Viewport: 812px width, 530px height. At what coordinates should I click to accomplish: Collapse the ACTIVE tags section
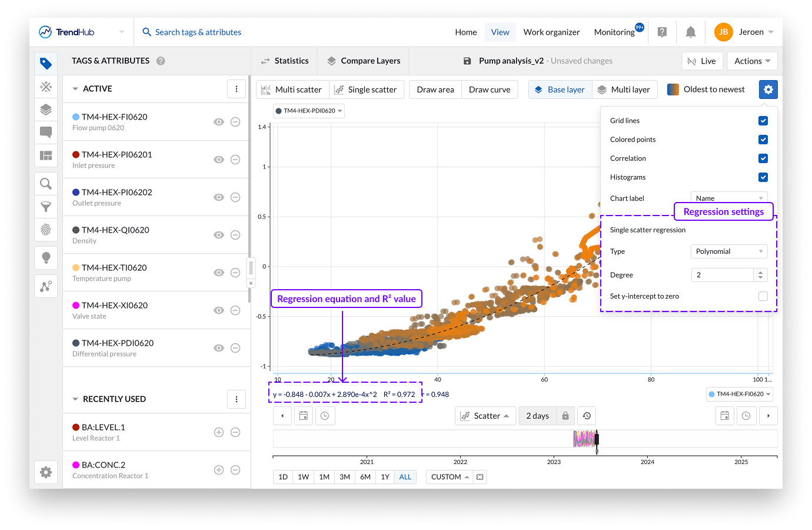(x=75, y=89)
